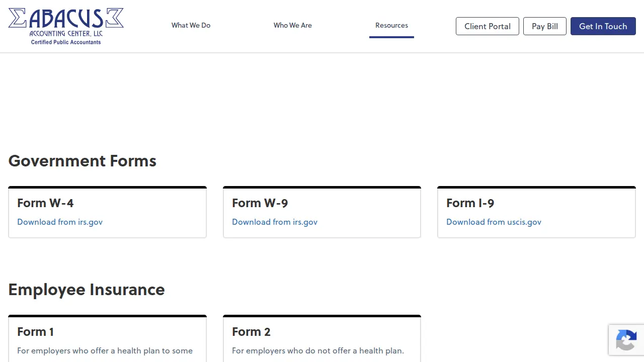644x362 pixels.
Task: Click the Form 1 health plan description
Action: [105, 350]
